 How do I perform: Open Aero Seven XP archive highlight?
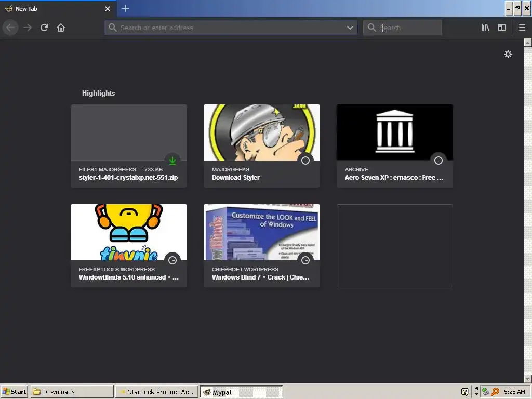pos(395,146)
